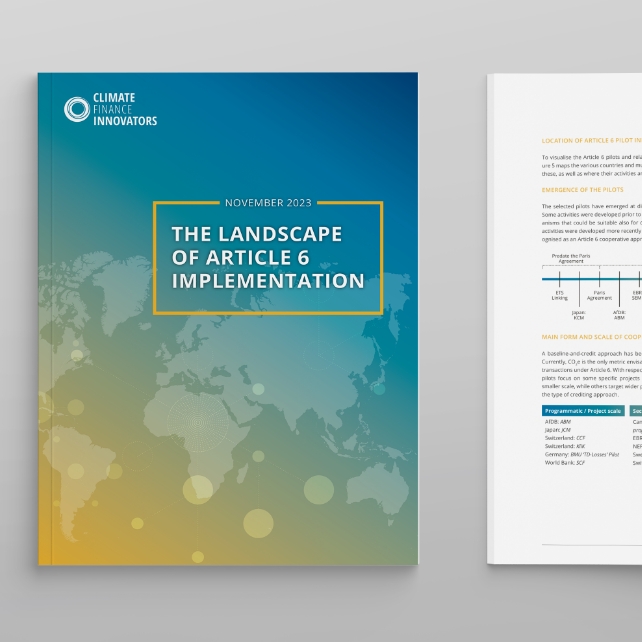Click the Climate Finance Innovators circular logo

pos(77,109)
